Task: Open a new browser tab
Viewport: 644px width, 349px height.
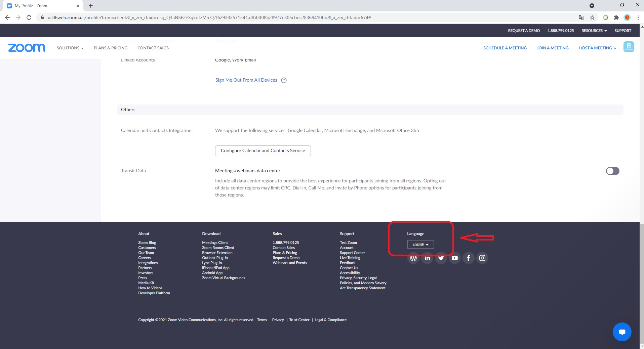Action: tap(91, 6)
